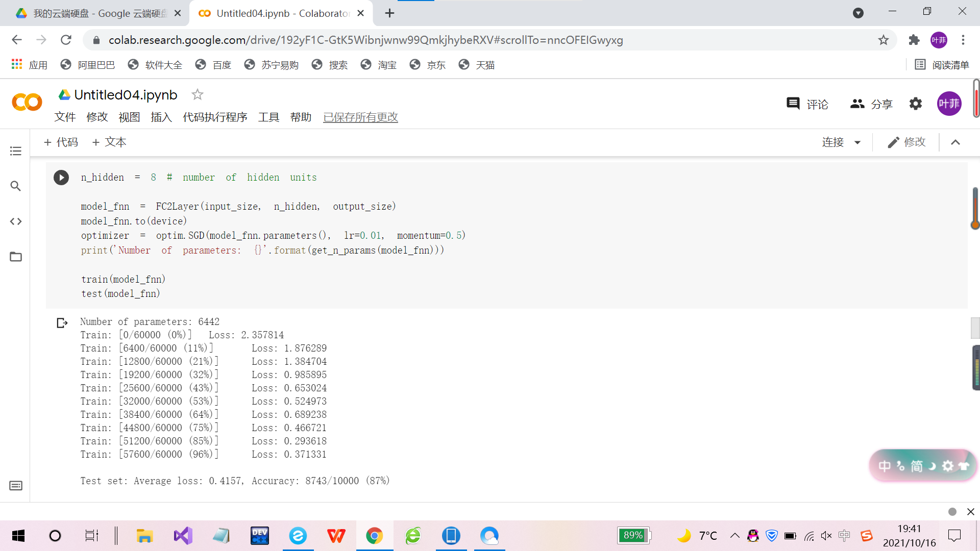Expand the 连接 dropdown arrow
The height and width of the screenshot is (551, 980).
click(x=857, y=142)
